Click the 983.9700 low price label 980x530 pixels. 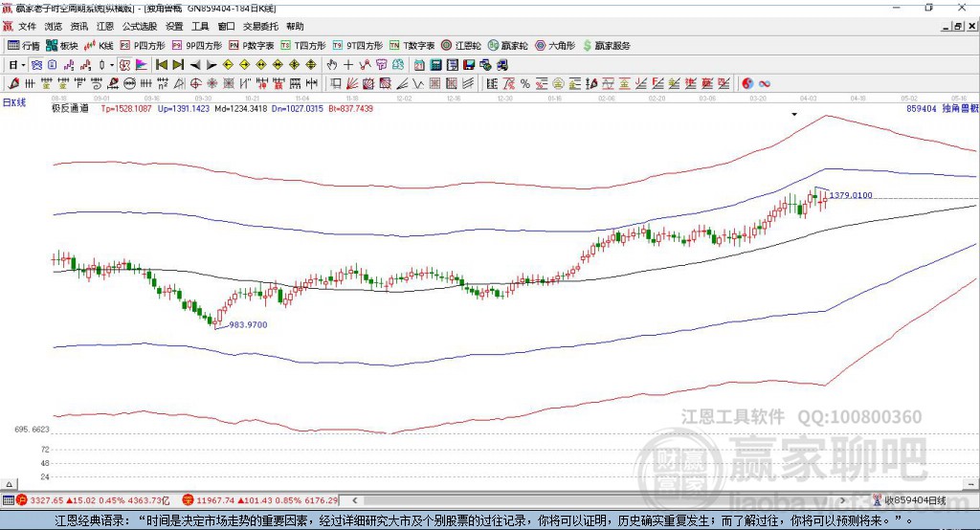(248, 325)
